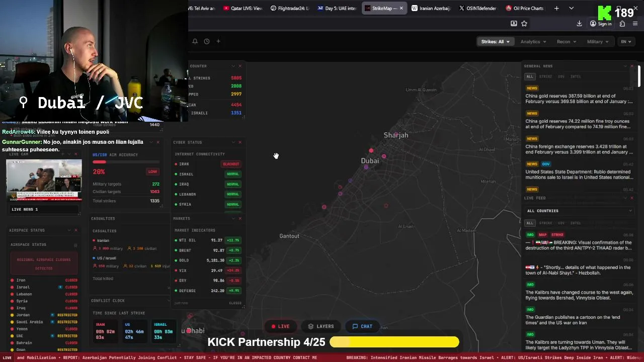Click the install app icon in address bar
The width and height of the screenshot is (644, 362).
click(x=514, y=23)
